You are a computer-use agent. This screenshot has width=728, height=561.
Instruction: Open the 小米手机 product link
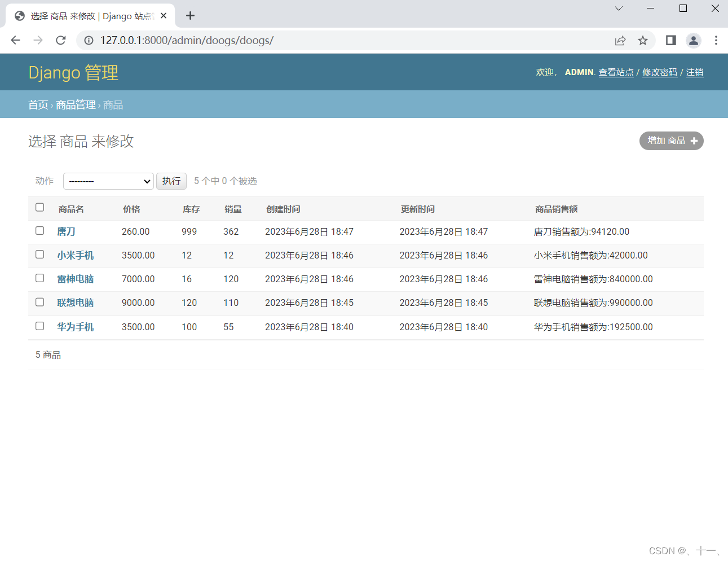[75, 255]
